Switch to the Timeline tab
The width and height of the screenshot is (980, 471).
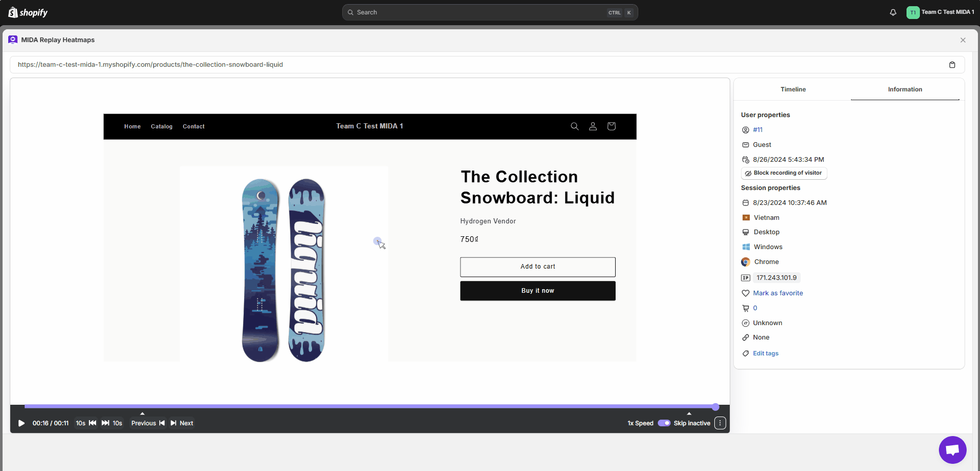(793, 89)
